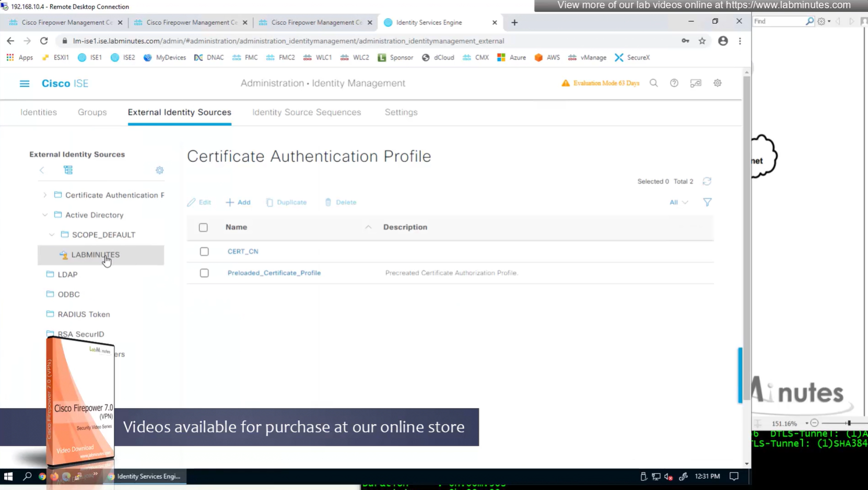Click the search magnifier icon in ISE header
Viewport: 868px width, 490px height.
[653, 83]
